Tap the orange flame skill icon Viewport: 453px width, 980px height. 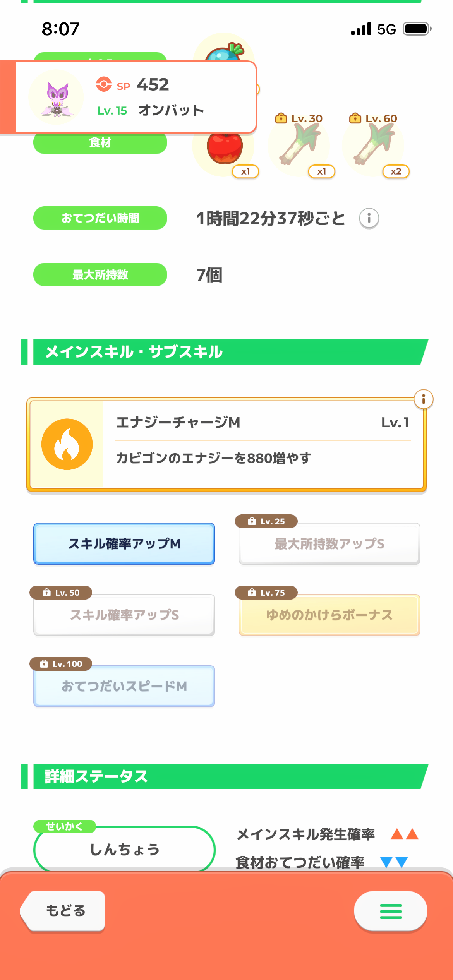(x=67, y=444)
